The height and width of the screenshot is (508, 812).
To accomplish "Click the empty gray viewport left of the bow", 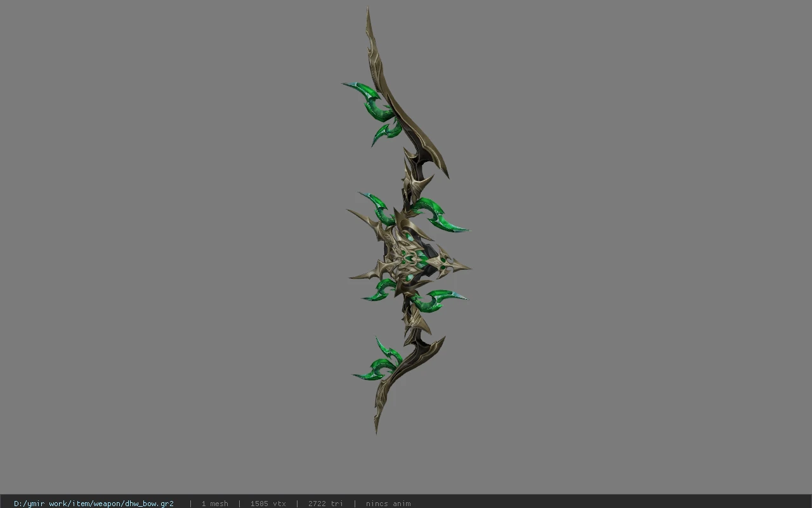I will click(171, 254).
